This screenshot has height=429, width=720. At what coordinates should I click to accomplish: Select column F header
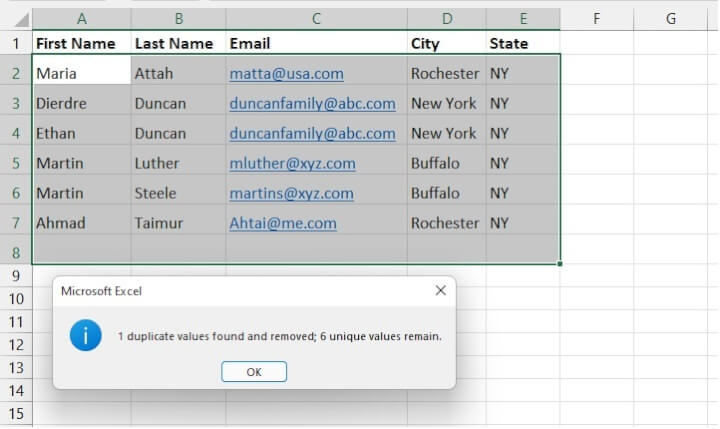596,18
